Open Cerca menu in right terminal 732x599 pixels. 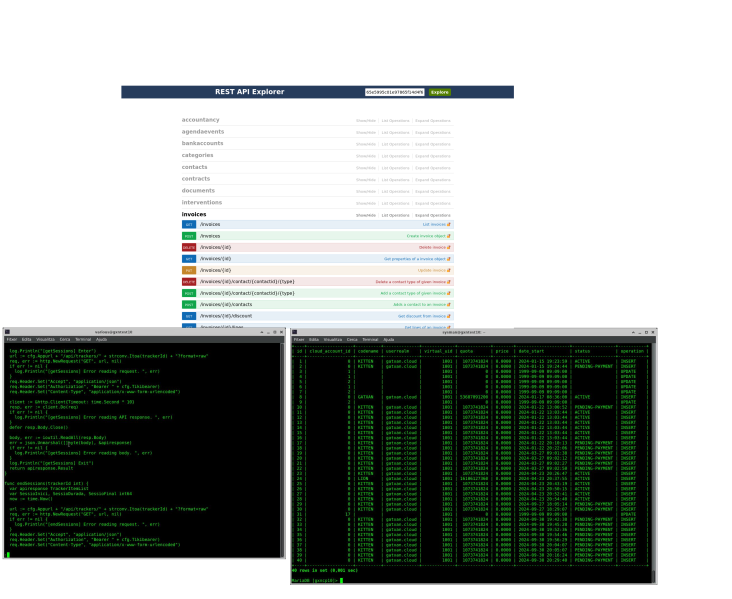[352, 339]
